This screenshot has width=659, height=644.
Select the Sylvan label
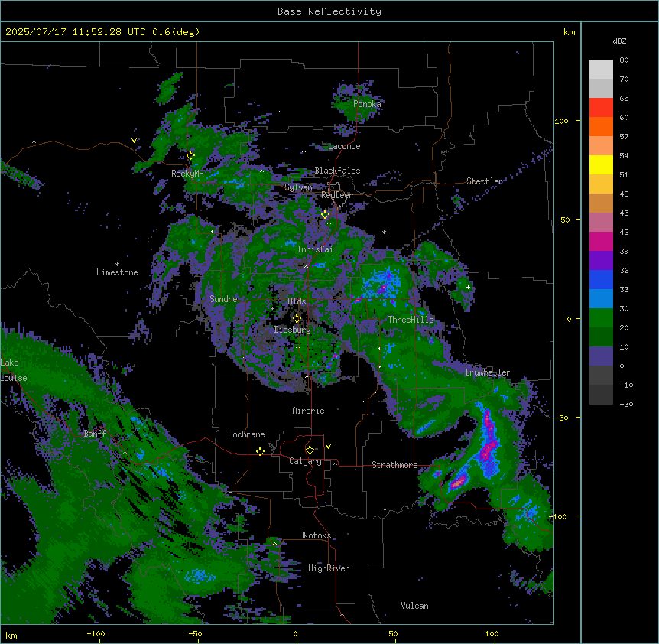point(298,187)
